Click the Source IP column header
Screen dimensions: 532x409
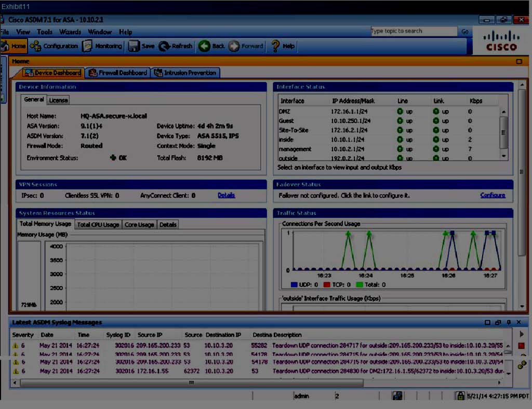click(150, 335)
